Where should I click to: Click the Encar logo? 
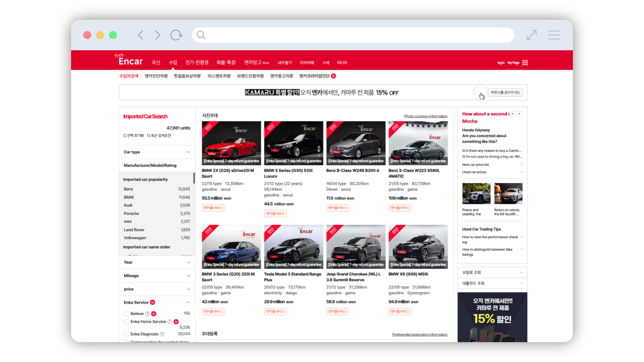(x=128, y=60)
